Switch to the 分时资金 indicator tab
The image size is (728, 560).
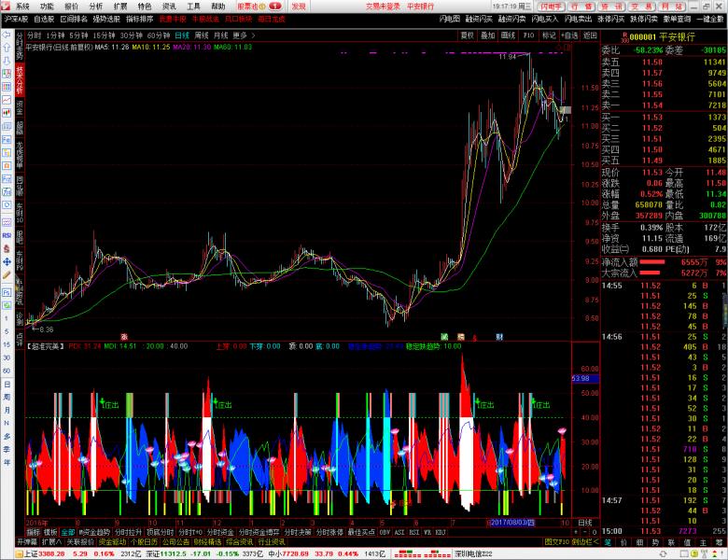coord(220,533)
